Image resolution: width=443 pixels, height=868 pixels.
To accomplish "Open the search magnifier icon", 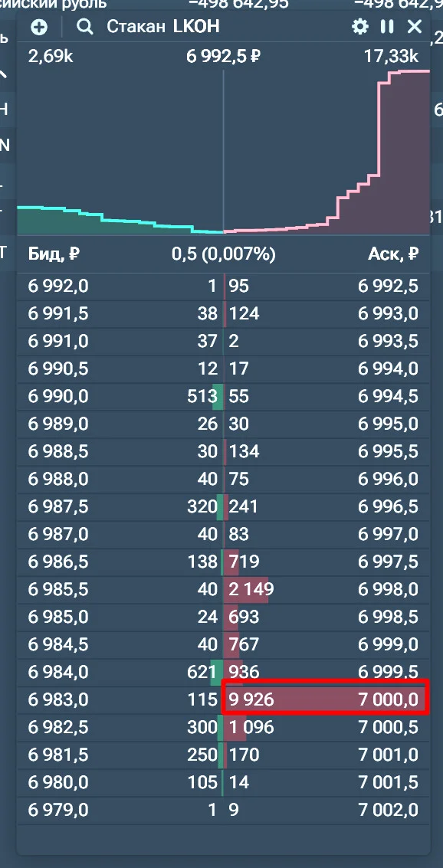I will click(x=85, y=27).
